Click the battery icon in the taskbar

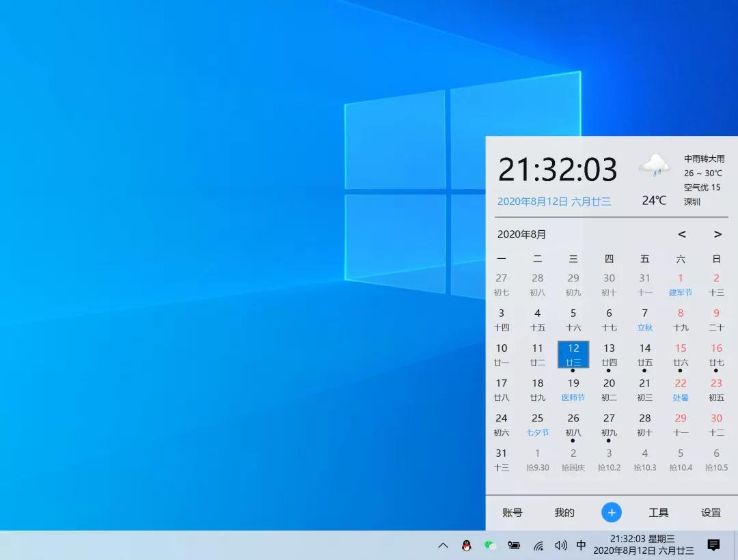[515, 546]
